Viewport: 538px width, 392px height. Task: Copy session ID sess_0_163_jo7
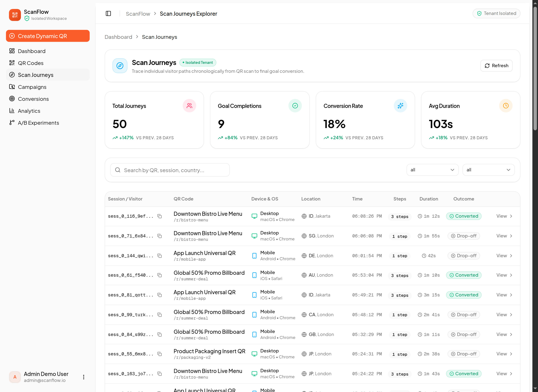(160, 374)
